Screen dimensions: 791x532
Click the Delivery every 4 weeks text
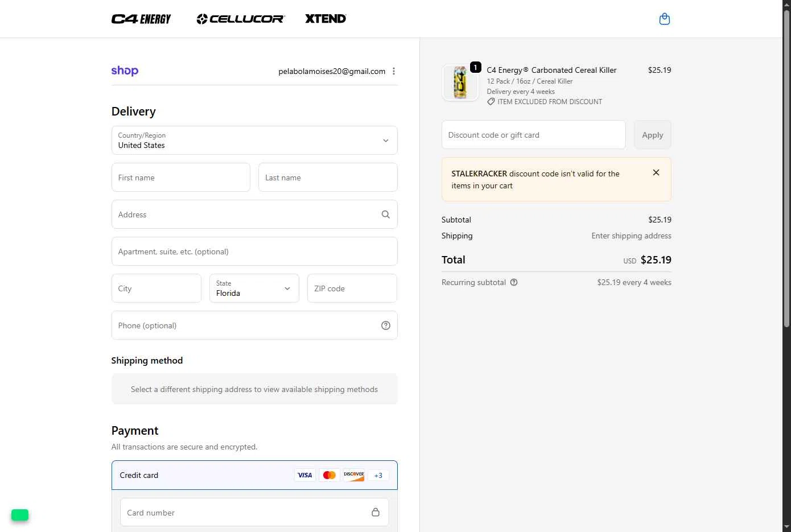pos(521,92)
